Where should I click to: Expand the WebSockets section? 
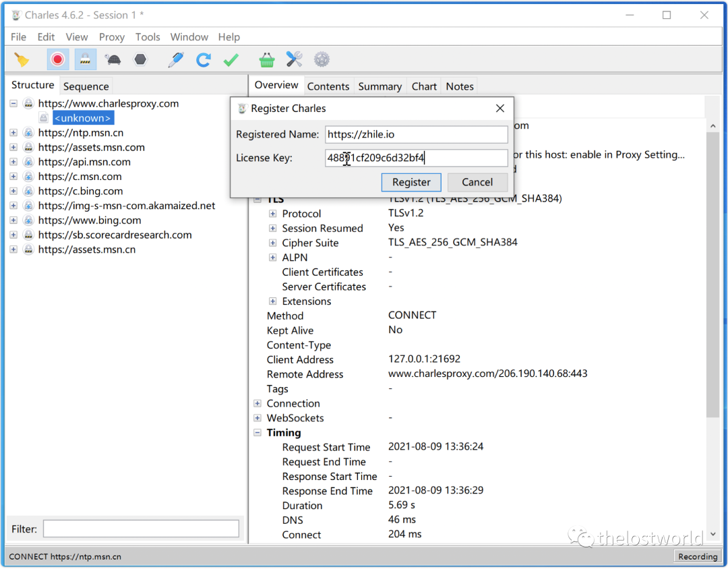(257, 418)
